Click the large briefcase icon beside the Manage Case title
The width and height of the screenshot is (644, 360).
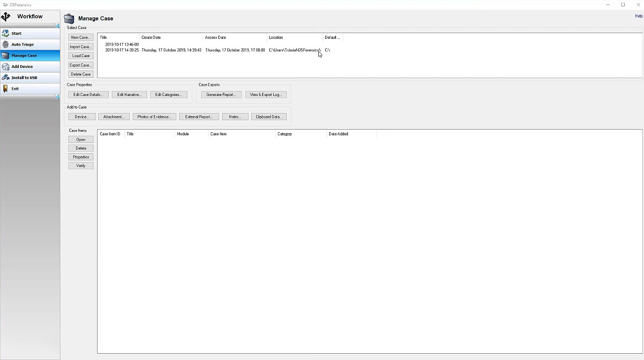pos(69,19)
